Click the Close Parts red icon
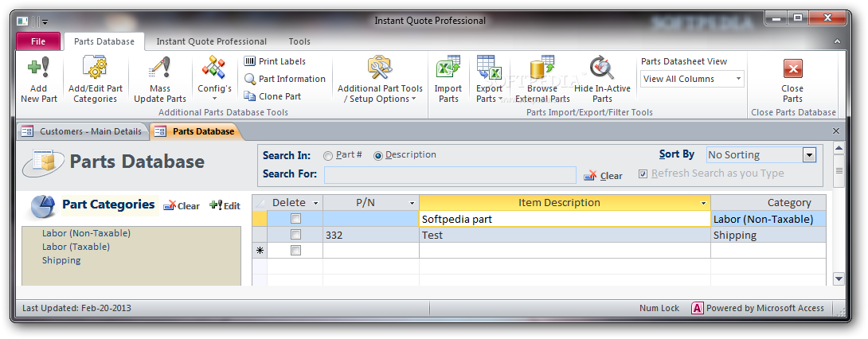The width and height of the screenshot is (868, 339). [x=792, y=68]
